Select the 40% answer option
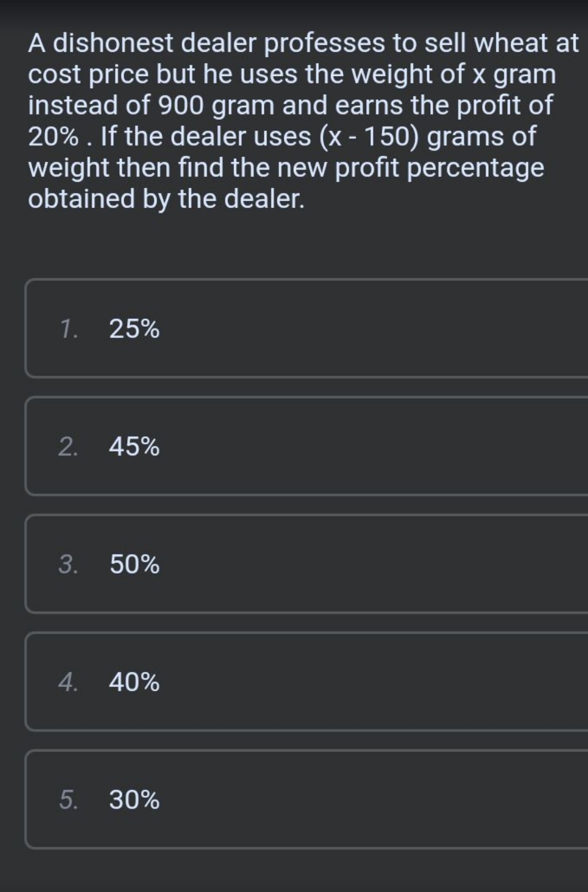This screenshot has width=588, height=892. pyautogui.click(x=307, y=681)
